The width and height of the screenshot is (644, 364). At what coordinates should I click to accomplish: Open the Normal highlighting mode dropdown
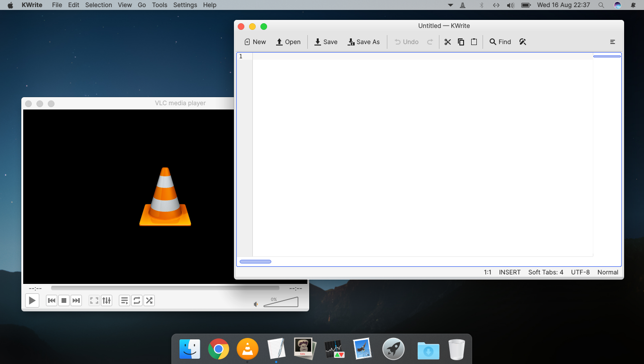[608, 272]
